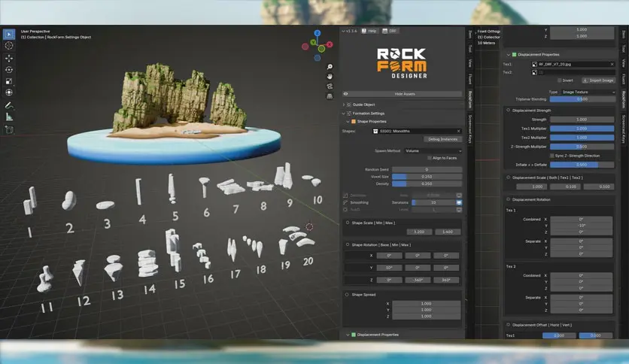Screen dimensions: 629x364
Task: Click the Guide Object panel icon
Action: tap(349, 105)
